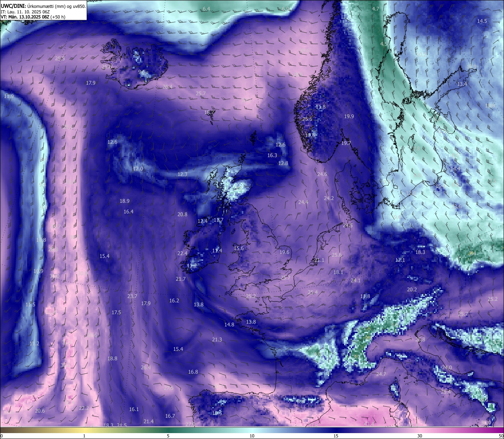Click the 24.7 value label
504x439 pixels.
(381, 374)
